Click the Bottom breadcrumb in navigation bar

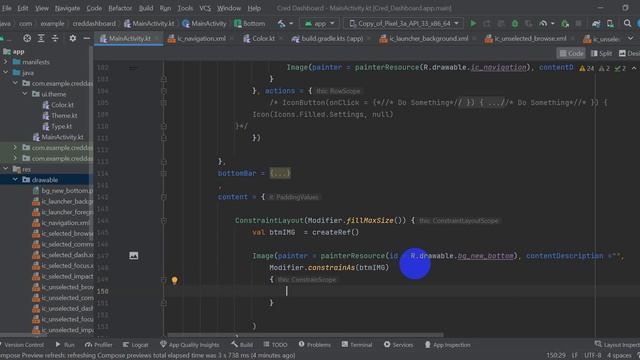(249, 24)
